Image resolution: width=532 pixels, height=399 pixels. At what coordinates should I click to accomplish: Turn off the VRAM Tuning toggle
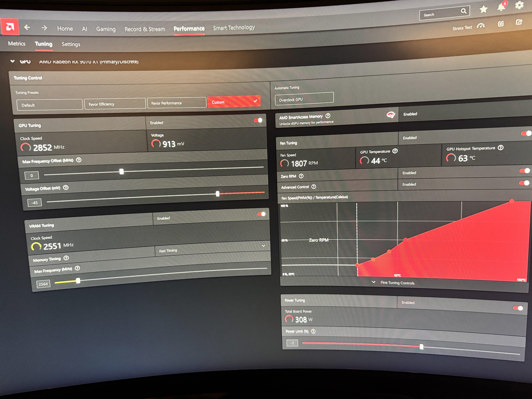tap(261, 214)
